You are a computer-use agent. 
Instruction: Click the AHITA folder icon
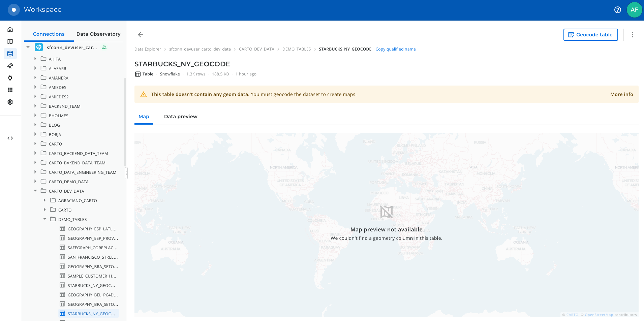pos(43,59)
